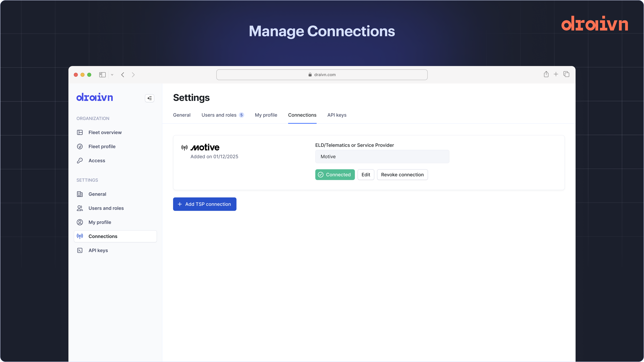Viewport: 644px width, 362px height.
Task: Click Edit on the Motive connection
Action: click(365, 175)
